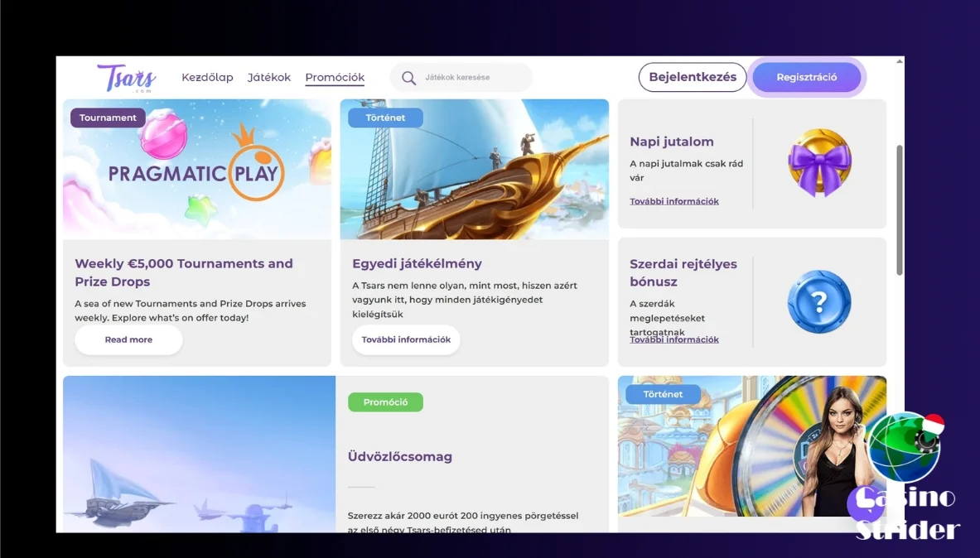
Task: Click Read more on the tournament card
Action: (x=128, y=339)
